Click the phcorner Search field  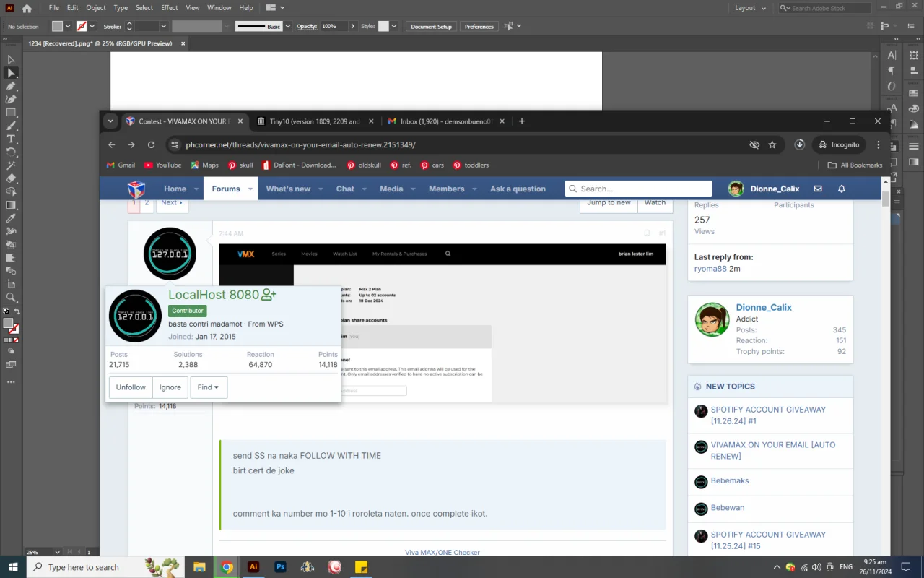tap(638, 189)
